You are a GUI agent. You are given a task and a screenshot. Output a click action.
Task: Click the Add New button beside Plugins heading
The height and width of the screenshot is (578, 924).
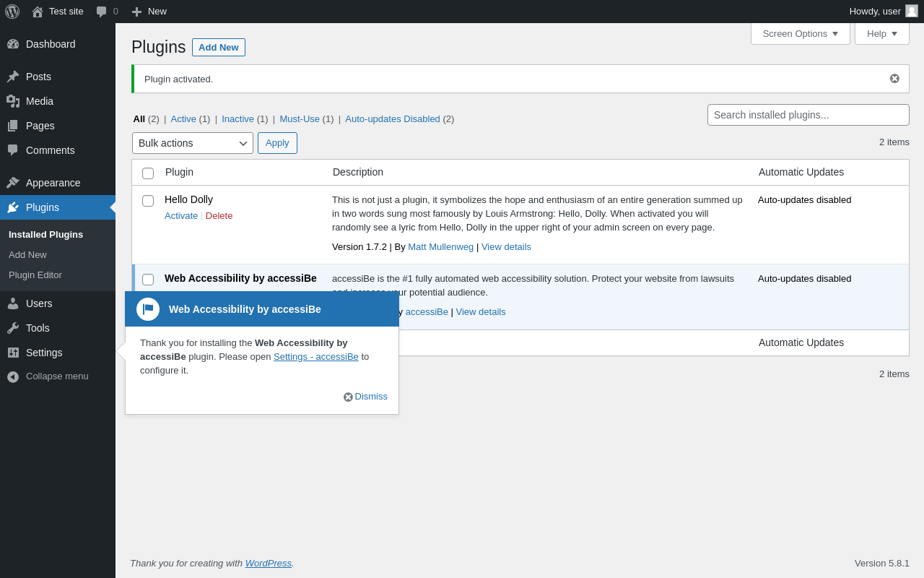point(218,48)
